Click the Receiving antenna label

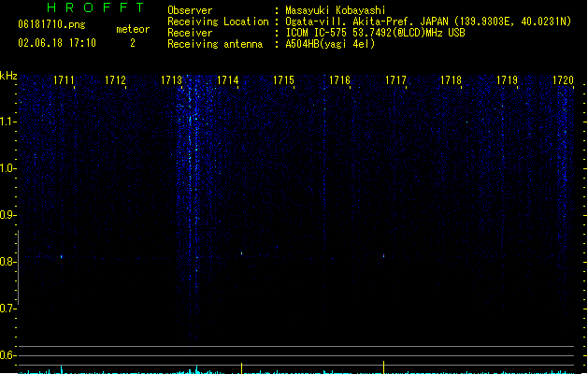pyautogui.click(x=215, y=44)
